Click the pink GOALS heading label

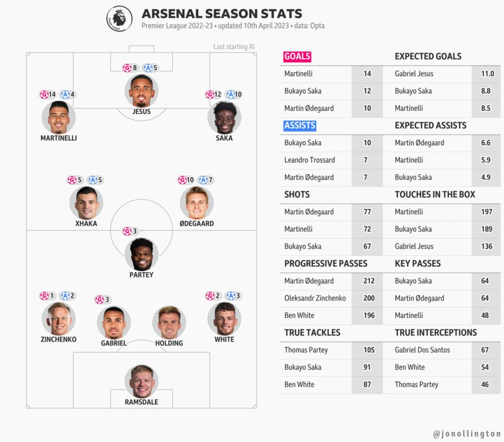coord(297,57)
